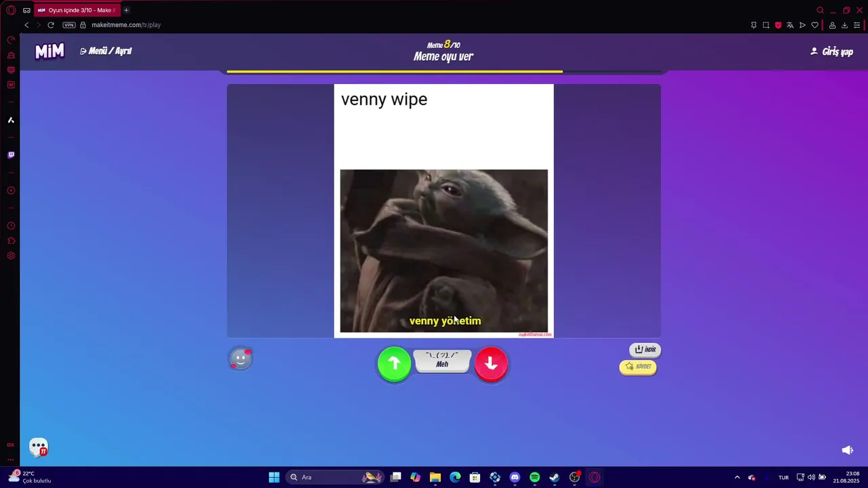This screenshot has width=868, height=488.
Task: Open the paper-plane flow icon
Action: [x=802, y=25]
